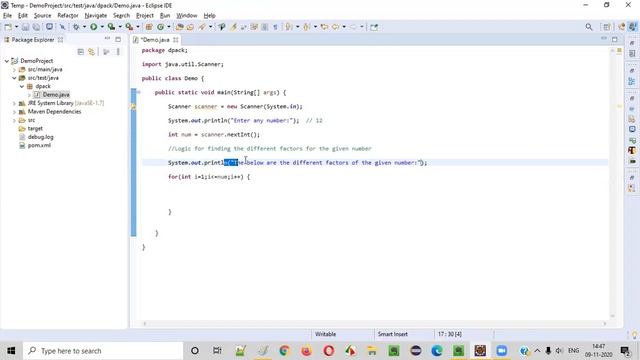
Task: Open the Refactor menu
Action: [68, 16]
